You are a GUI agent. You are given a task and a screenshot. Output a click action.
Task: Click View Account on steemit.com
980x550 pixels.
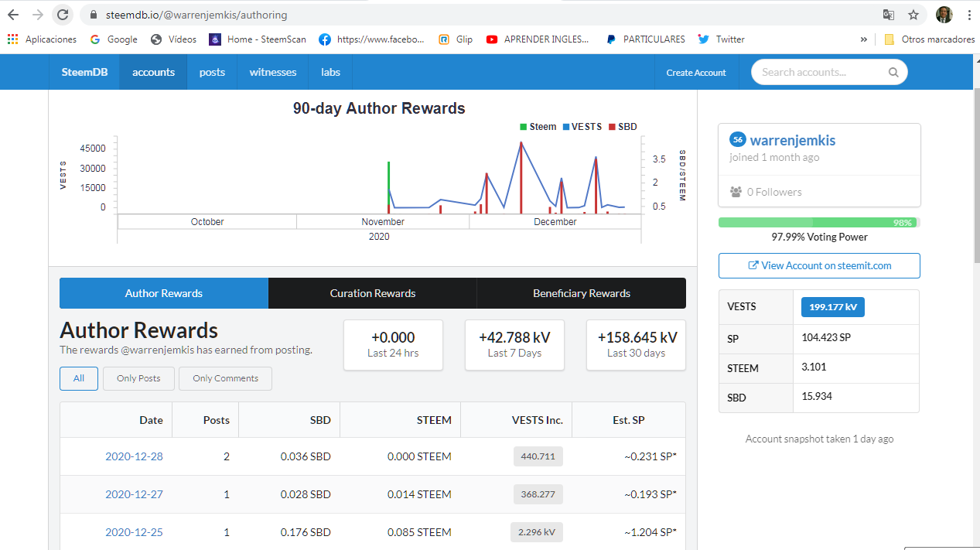819,265
